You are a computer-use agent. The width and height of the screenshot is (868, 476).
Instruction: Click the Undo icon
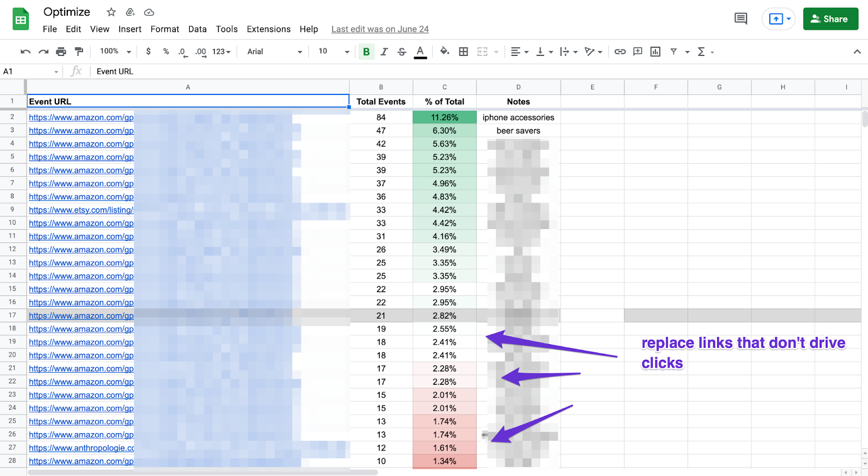click(25, 52)
